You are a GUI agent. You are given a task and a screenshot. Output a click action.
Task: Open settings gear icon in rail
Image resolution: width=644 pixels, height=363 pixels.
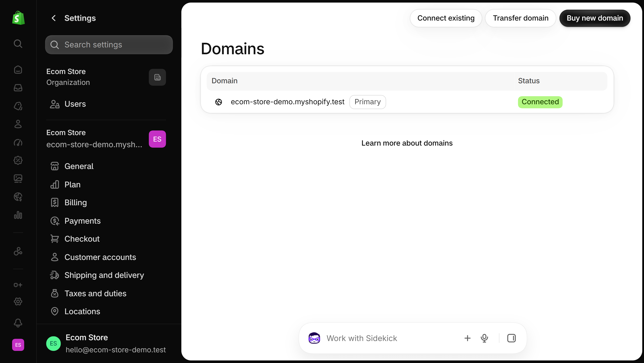18,301
